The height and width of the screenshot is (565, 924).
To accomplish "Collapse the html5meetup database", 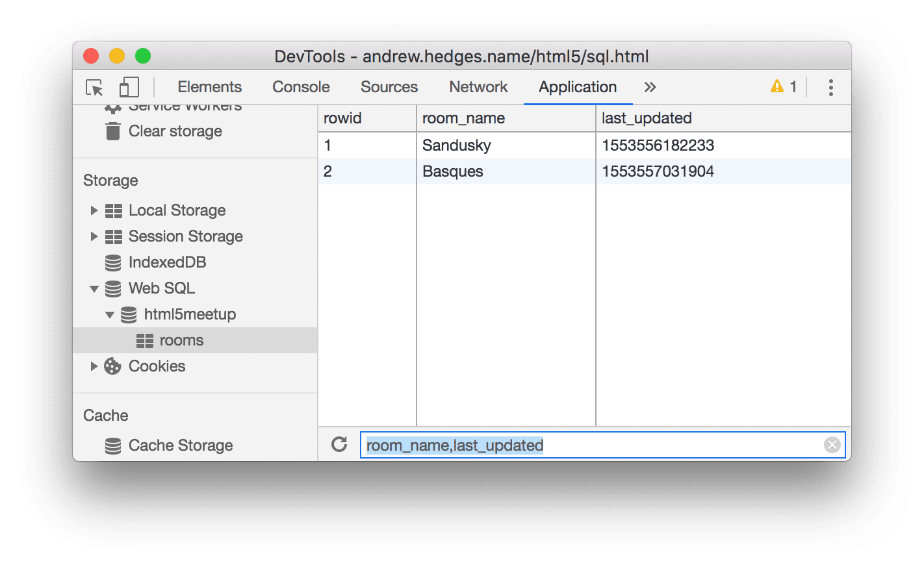I will pos(110,314).
